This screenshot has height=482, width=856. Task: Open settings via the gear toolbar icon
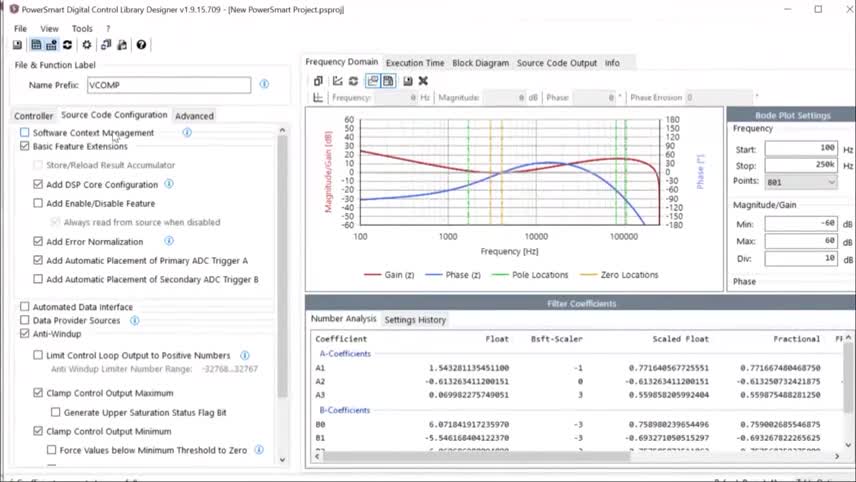click(87, 45)
